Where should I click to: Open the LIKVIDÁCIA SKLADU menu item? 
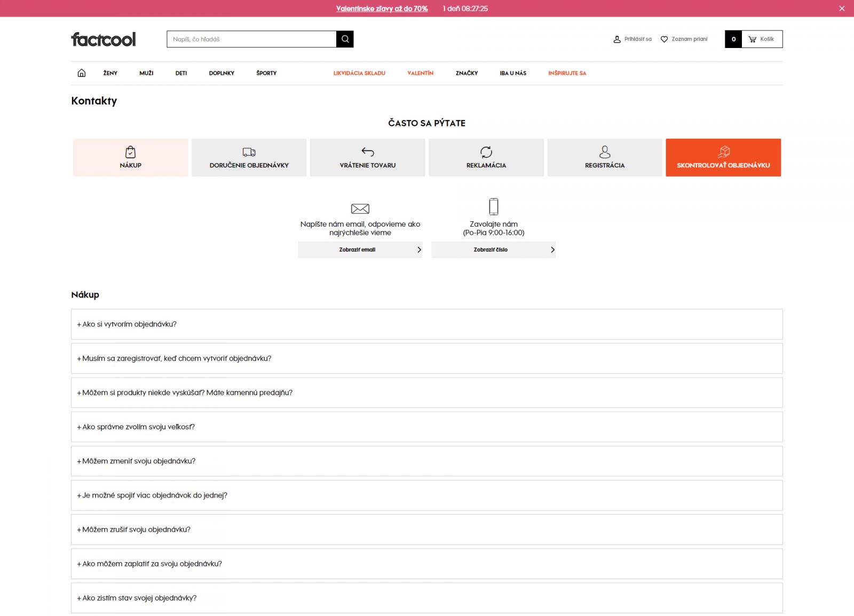click(x=359, y=73)
